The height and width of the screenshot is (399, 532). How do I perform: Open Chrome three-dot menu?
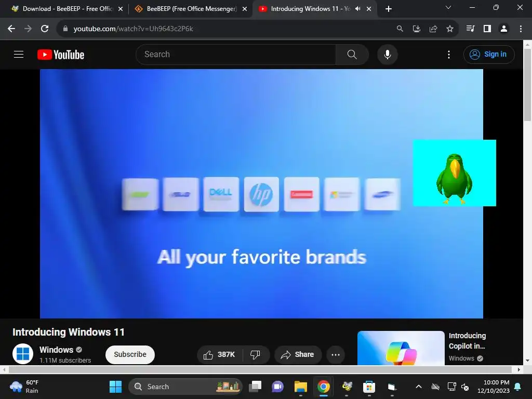521,29
